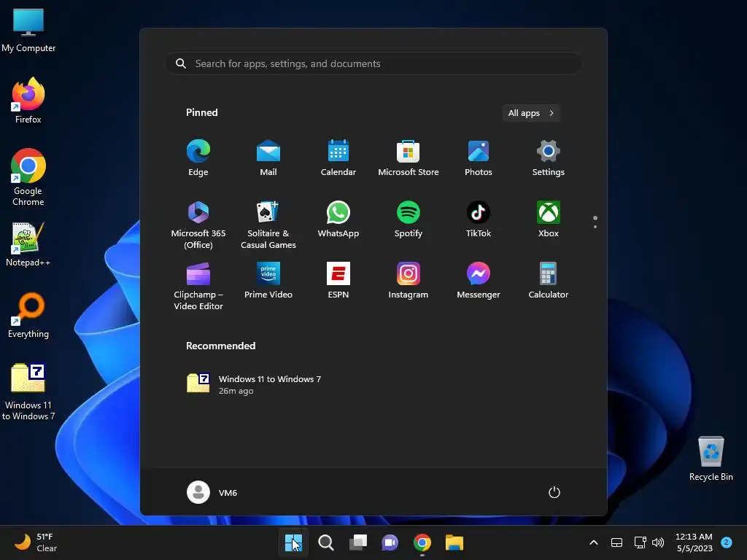Select the Everything desktop shortcut
This screenshot has height=560, width=747.
point(28,315)
